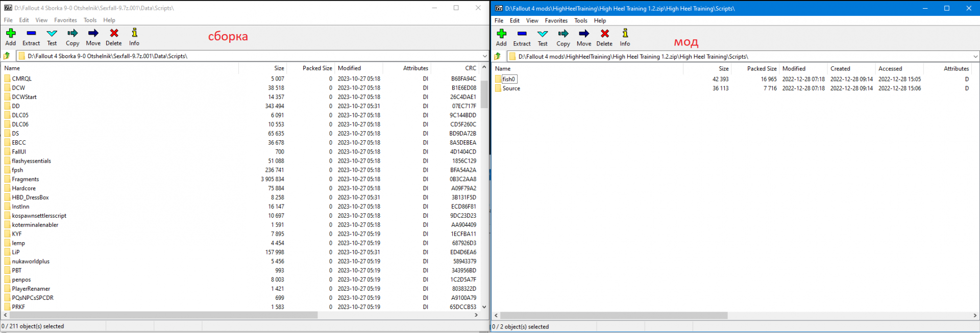Image resolution: width=980 pixels, height=333 pixels.
Task: Open the Tools menu in right window
Action: point(580,21)
